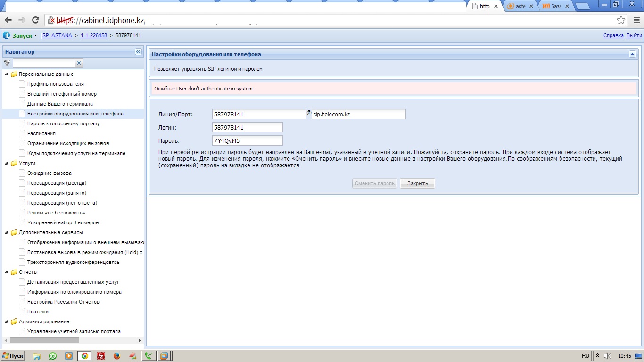Screen dimensions: 644x362
Task: Click the browser reload page icon
Action: click(35, 20)
